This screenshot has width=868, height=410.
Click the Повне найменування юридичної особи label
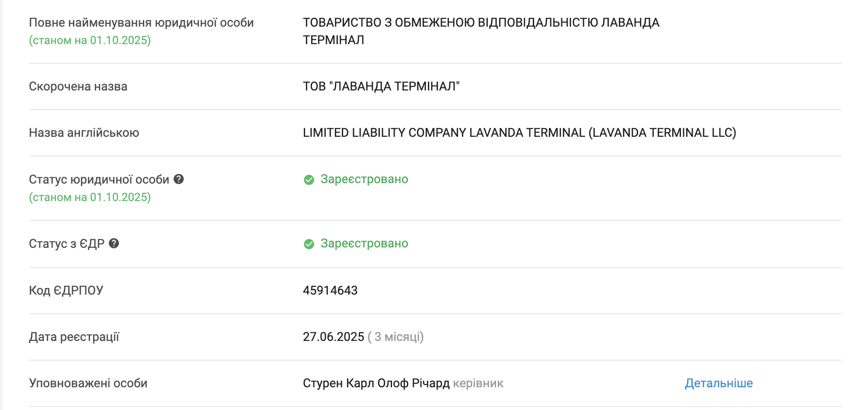(x=141, y=23)
